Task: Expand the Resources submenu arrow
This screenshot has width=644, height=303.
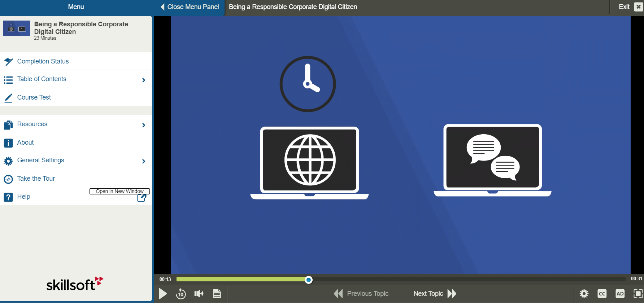Action: click(x=144, y=125)
